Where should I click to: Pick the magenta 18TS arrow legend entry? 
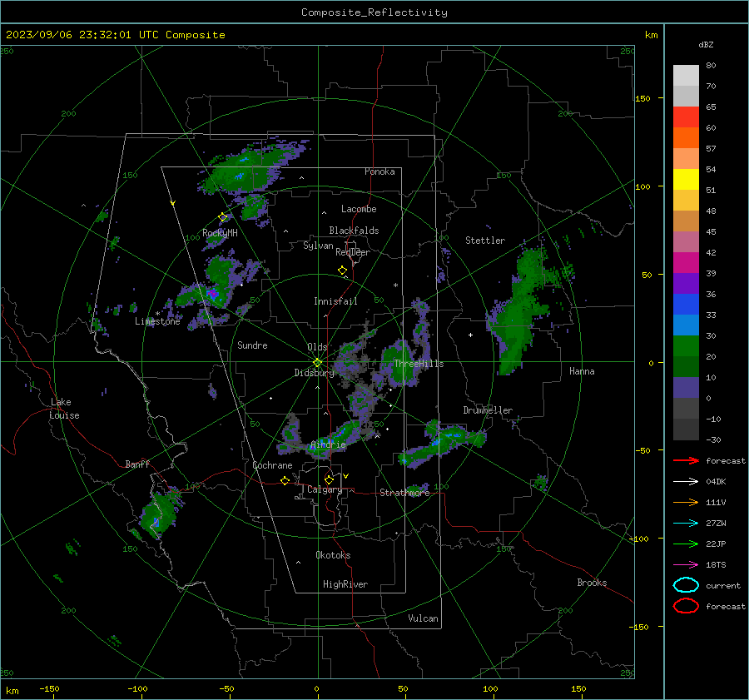coord(686,565)
